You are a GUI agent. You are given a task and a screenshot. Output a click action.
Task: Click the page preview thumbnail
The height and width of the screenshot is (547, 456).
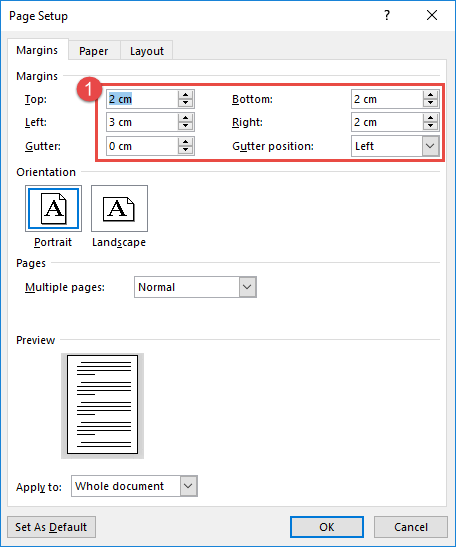102,405
